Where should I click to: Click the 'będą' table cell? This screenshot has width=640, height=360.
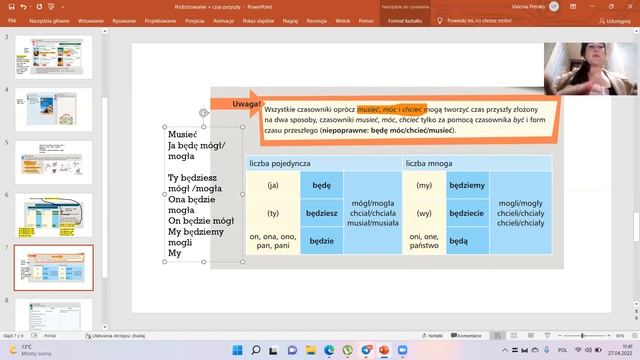(467, 241)
